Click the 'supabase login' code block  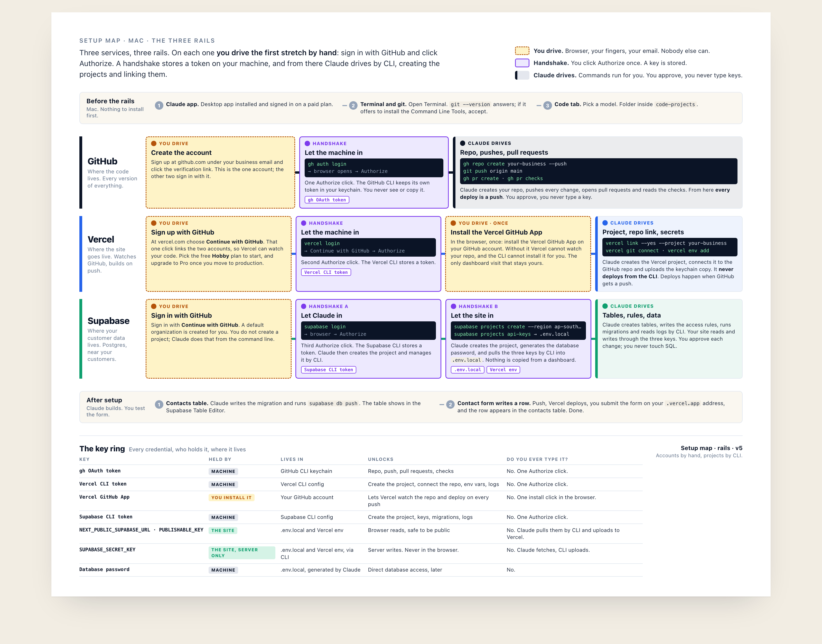(x=368, y=331)
